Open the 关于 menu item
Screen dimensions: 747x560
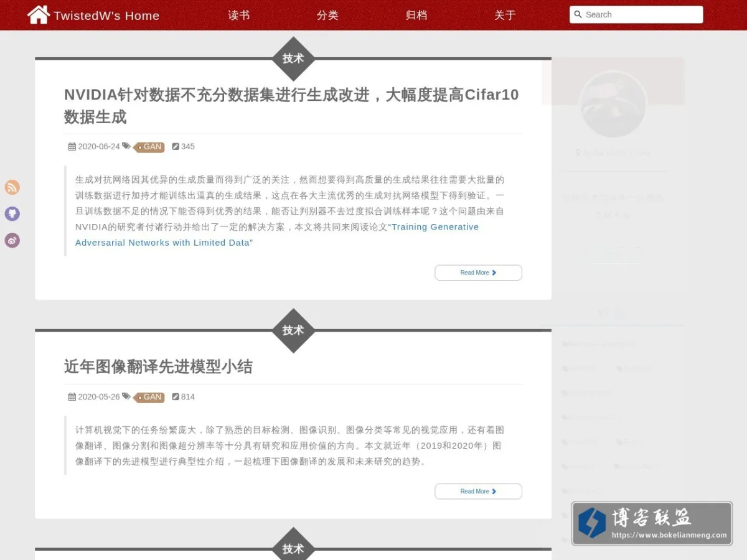(x=505, y=15)
